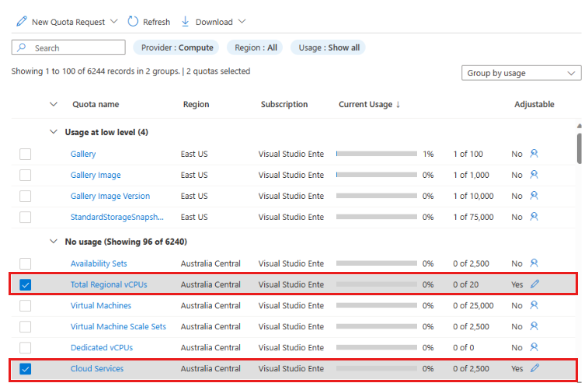Open the Region : All filter
588x383 pixels.
pyautogui.click(x=255, y=47)
